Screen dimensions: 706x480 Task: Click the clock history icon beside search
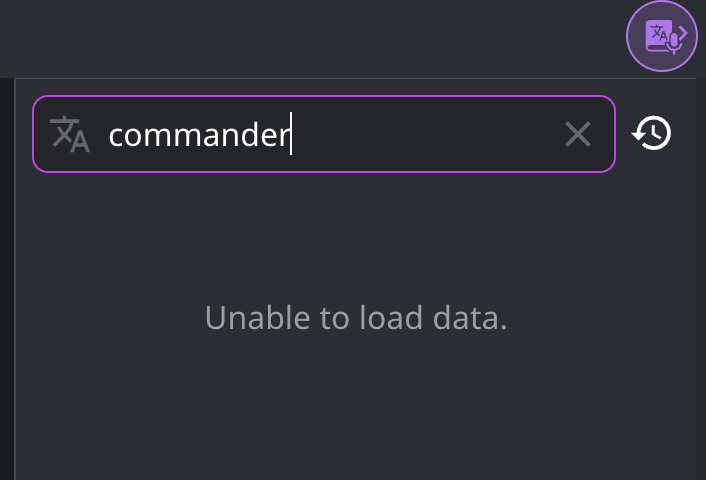pyautogui.click(x=652, y=133)
